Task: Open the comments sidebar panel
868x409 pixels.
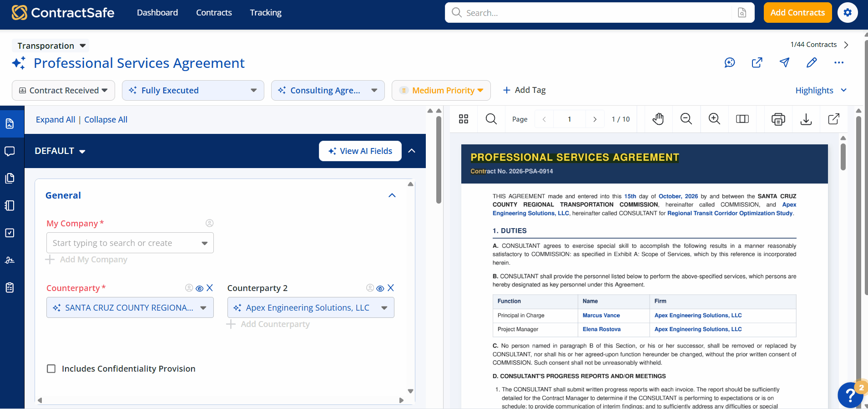Action: [10, 151]
